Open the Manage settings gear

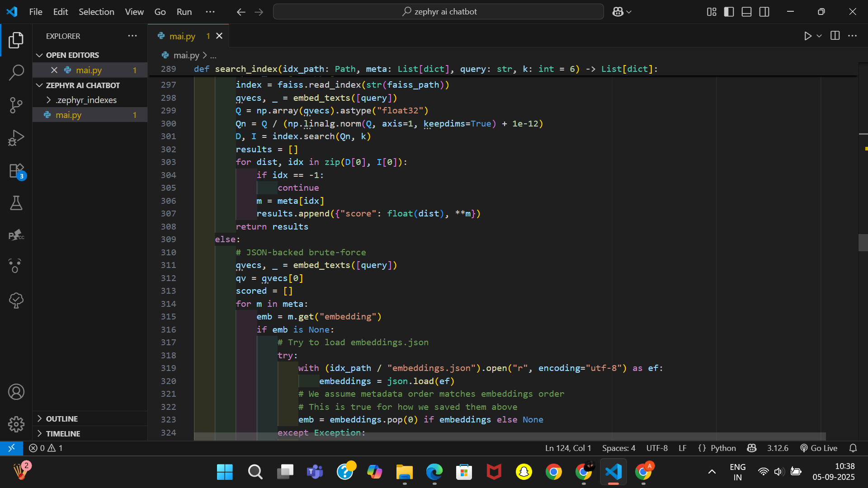click(x=16, y=424)
